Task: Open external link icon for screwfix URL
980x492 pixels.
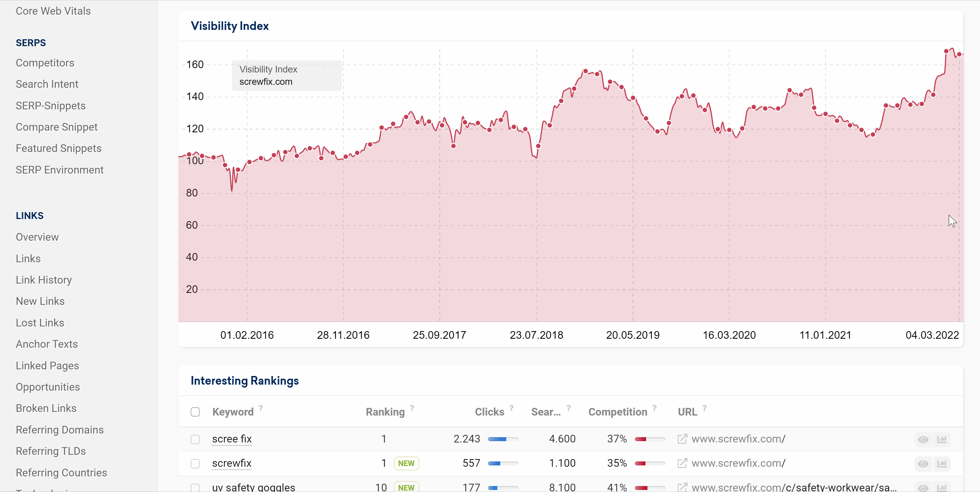Action: pyautogui.click(x=682, y=463)
